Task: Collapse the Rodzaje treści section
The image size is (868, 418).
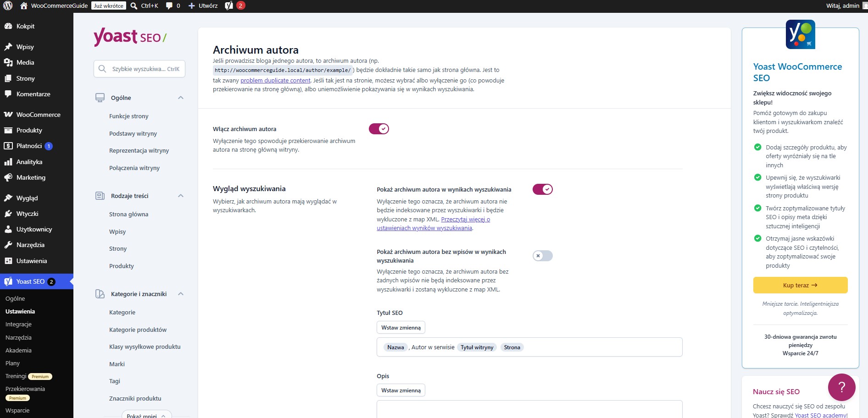Action: 181,196
